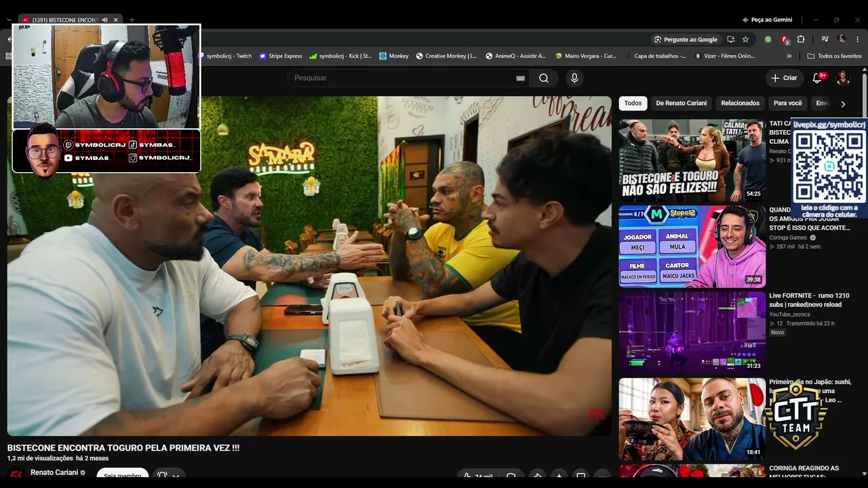
Task: Click Pergunte ao Google button
Action: coord(686,39)
